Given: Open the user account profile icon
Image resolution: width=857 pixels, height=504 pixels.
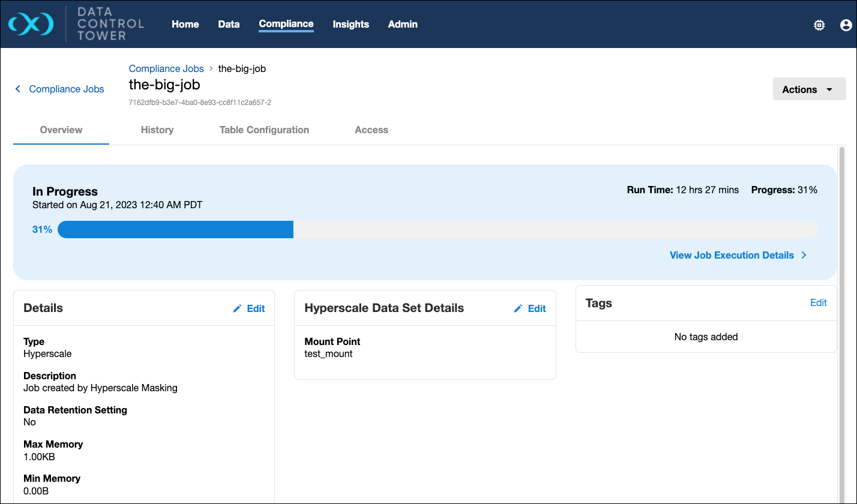Looking at the screenshot, I should (846, 25).
